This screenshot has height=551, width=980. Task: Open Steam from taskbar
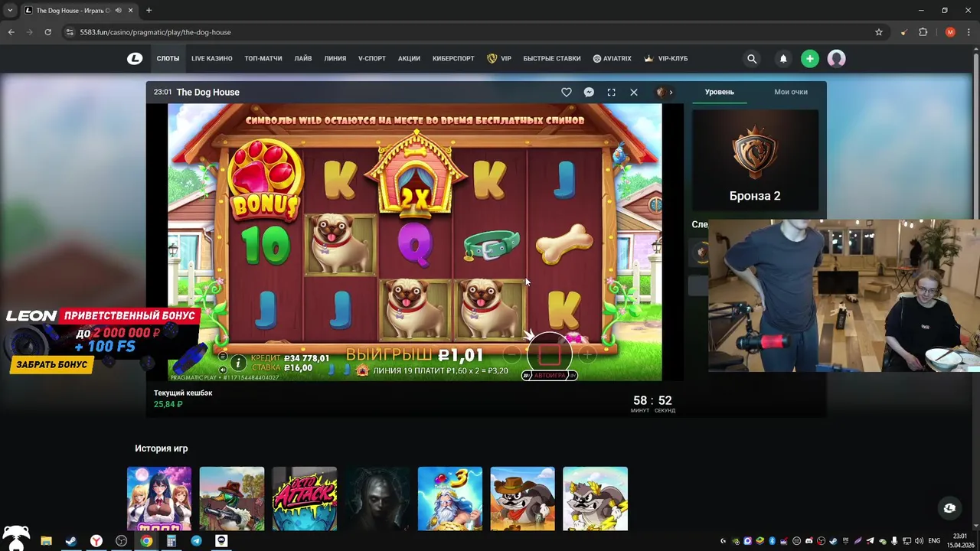(71, 541)
